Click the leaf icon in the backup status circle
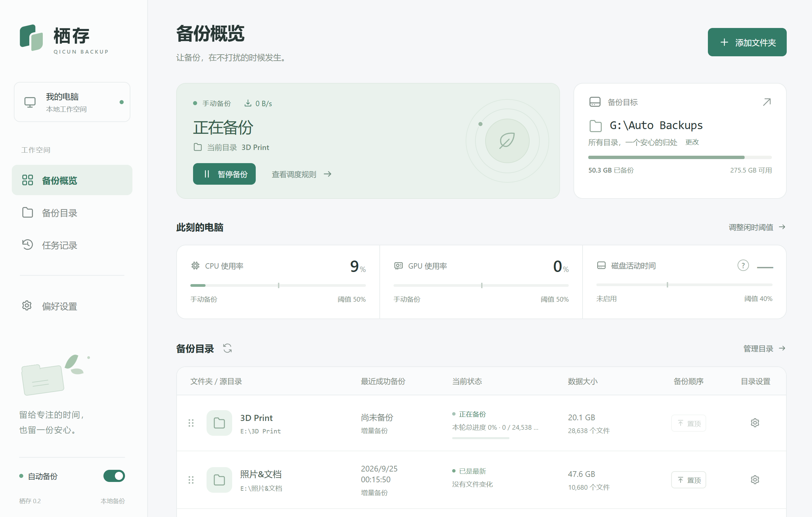Image resolution: width=812 pixels, height=517 pixels. tap(507, 141)
